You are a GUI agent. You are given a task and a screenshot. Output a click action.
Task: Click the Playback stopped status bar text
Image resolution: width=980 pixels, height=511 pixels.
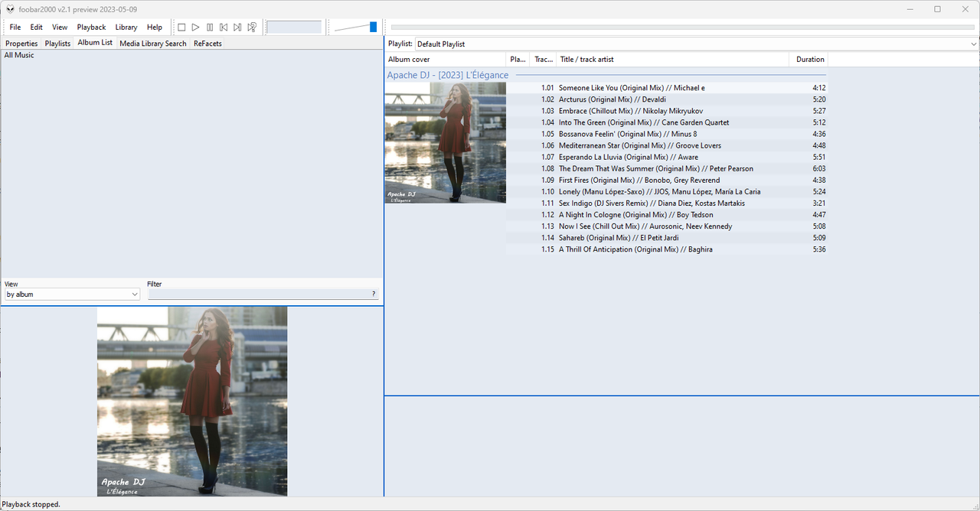[31, 504]
